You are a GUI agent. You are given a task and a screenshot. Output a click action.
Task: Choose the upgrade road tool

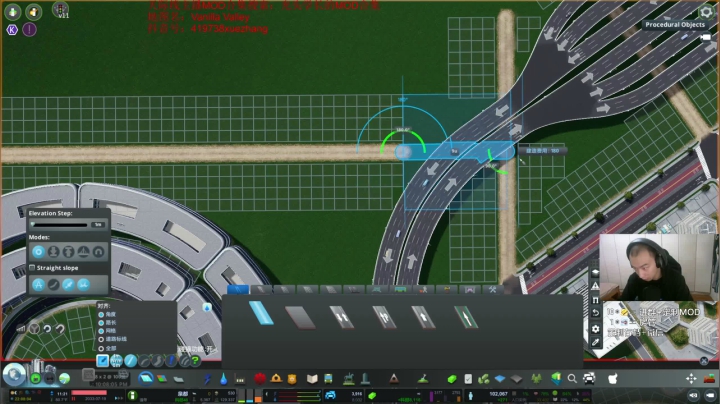[171, 361]
